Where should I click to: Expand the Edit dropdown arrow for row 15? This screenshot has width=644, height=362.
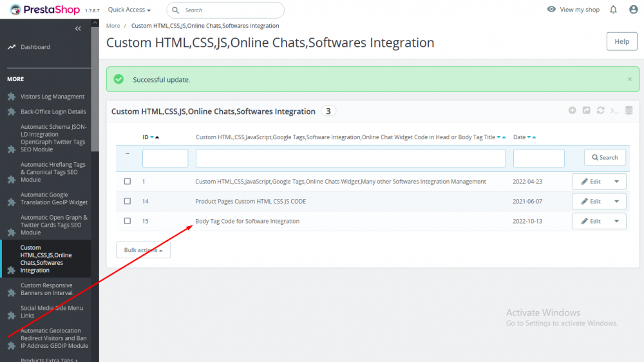point(616,221)
